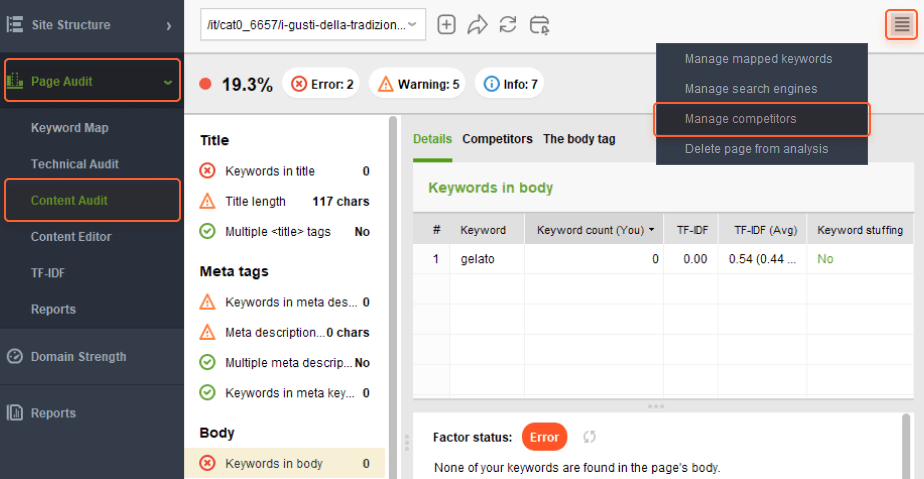
Task: Click warning icon beside Meta description length
Action: pyautogui.click(x=207, y=332)
